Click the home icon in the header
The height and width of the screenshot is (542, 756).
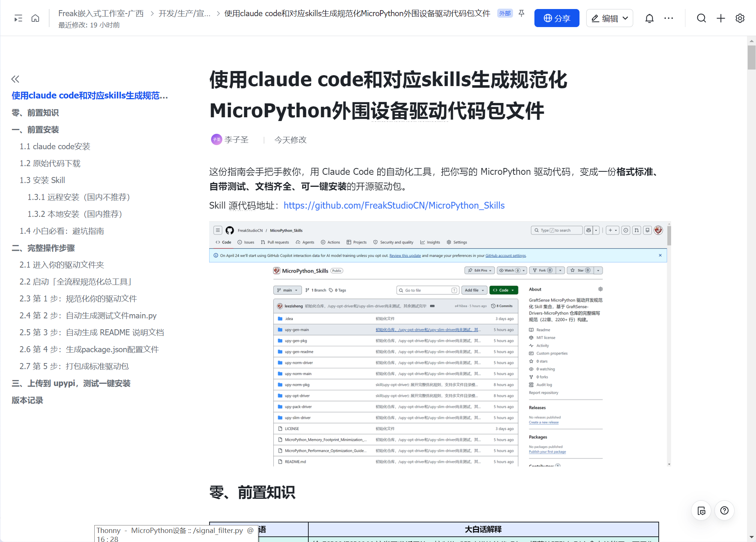tap(35, 18)
